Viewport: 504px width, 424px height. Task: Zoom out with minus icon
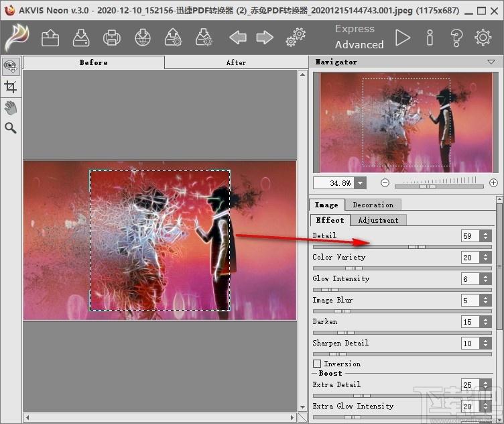coord(385,183)
